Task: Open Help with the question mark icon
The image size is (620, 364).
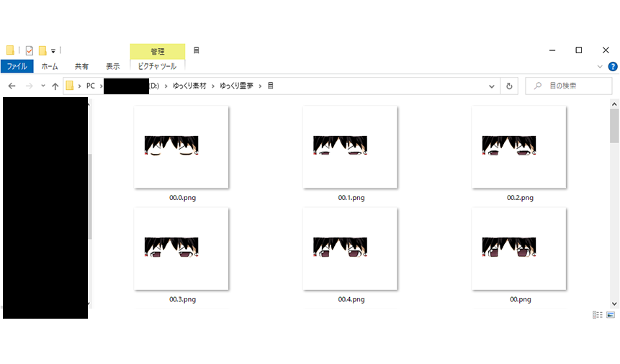Action: [613, 67]
